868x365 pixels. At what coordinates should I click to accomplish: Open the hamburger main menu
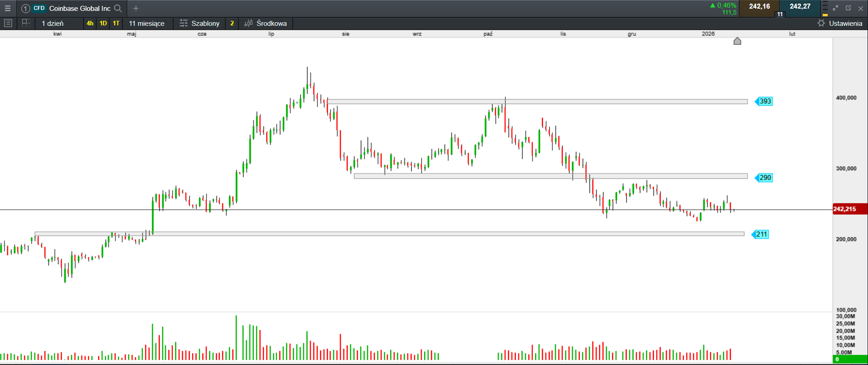point(8,8)
